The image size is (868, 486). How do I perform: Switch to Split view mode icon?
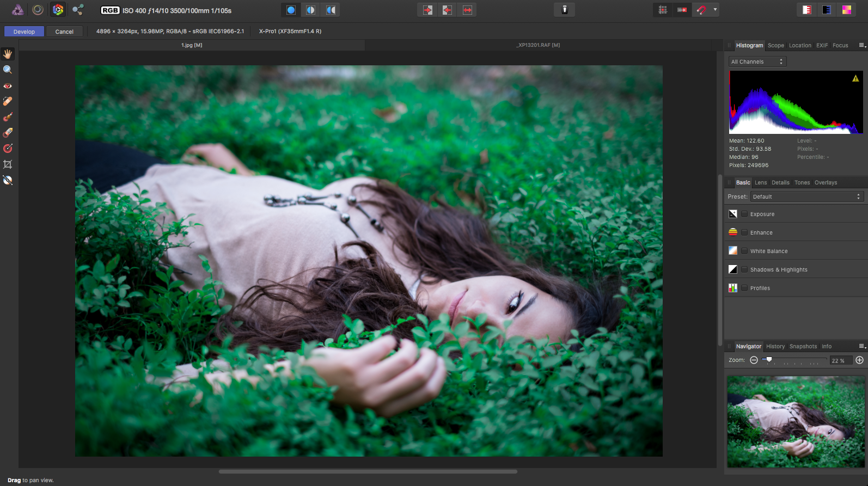310,10
